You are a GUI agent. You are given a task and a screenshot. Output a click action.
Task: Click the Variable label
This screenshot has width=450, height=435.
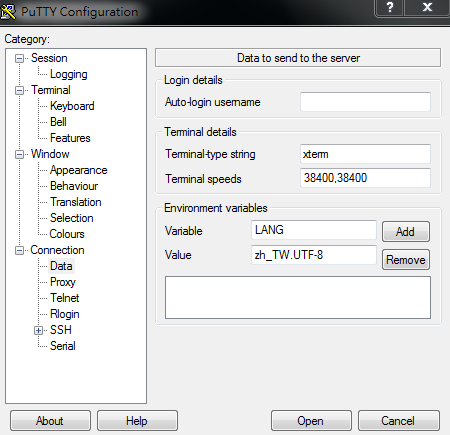(184, 231)
